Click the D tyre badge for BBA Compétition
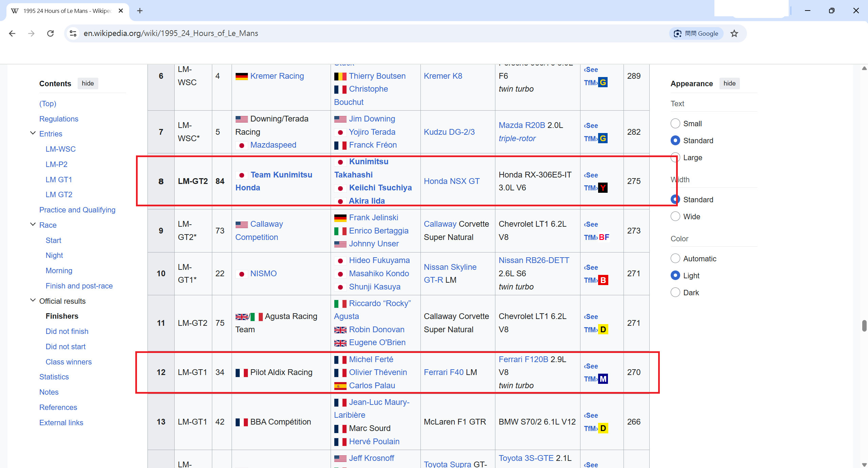Screen dimensions: 868x468 (x=603, y=428)
